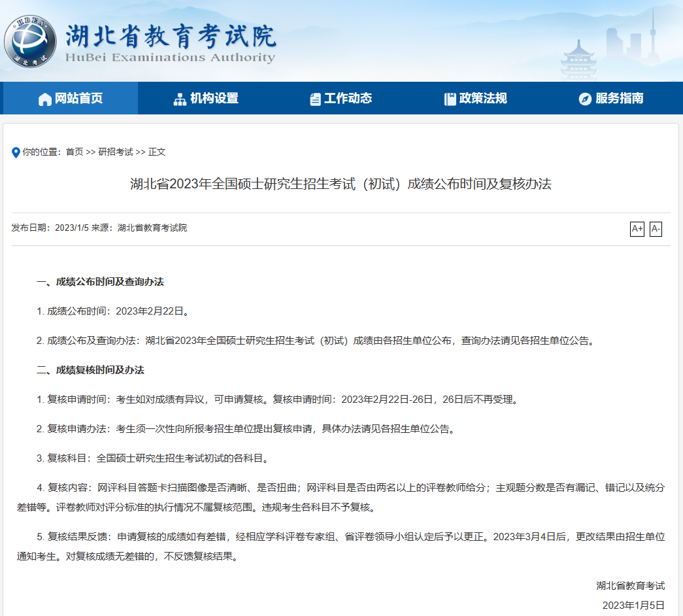Image resolution: width=683 pixels, height=616 pixels.
Task: Click the article headline about 成绩公布时间及复核办法
Action: click(x=341, y=184)
